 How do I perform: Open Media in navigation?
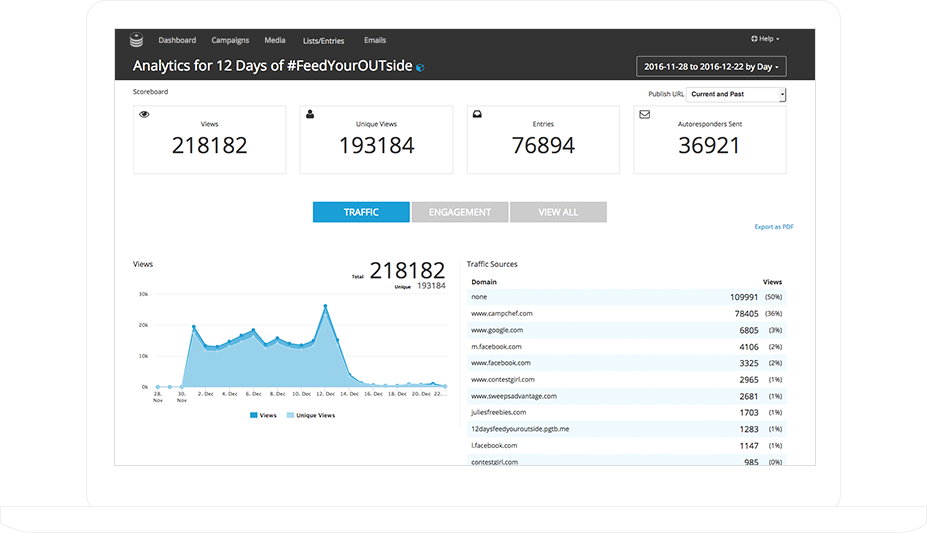click(x=275, y=40)
